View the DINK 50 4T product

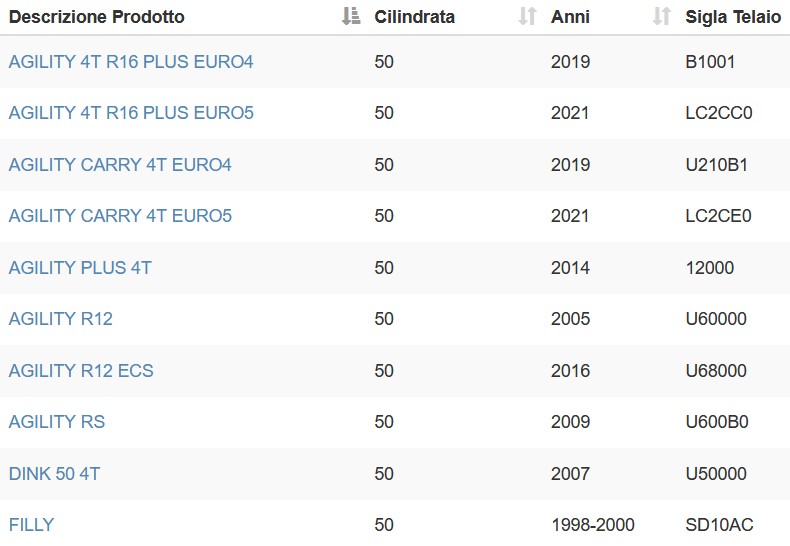(54, 474)
